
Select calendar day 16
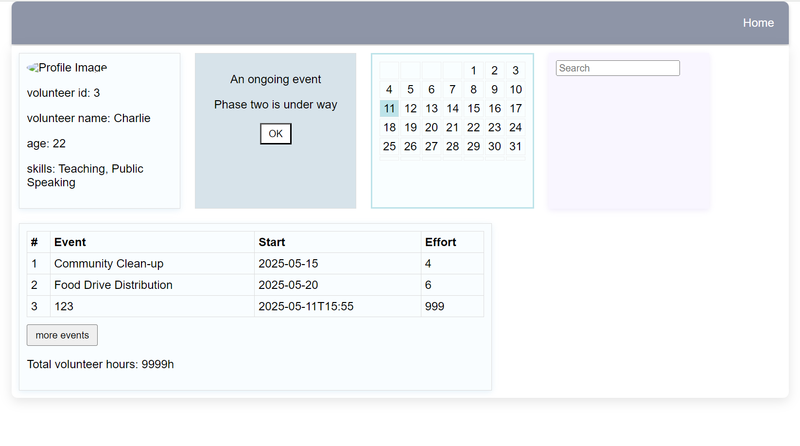click(x=494, y=108)
